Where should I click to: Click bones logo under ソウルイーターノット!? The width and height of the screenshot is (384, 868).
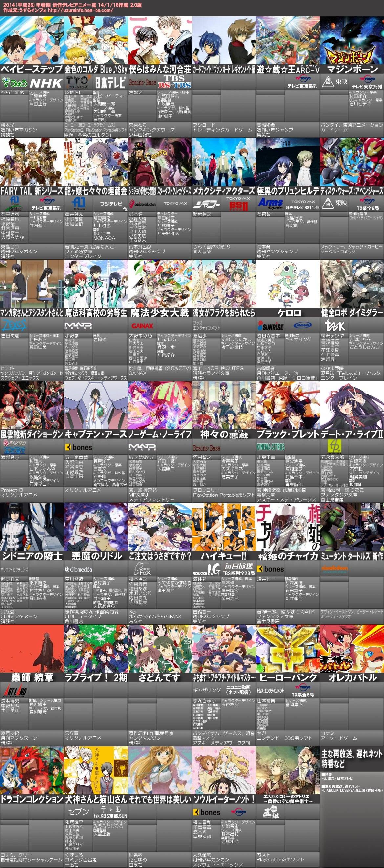pos(206,812)
